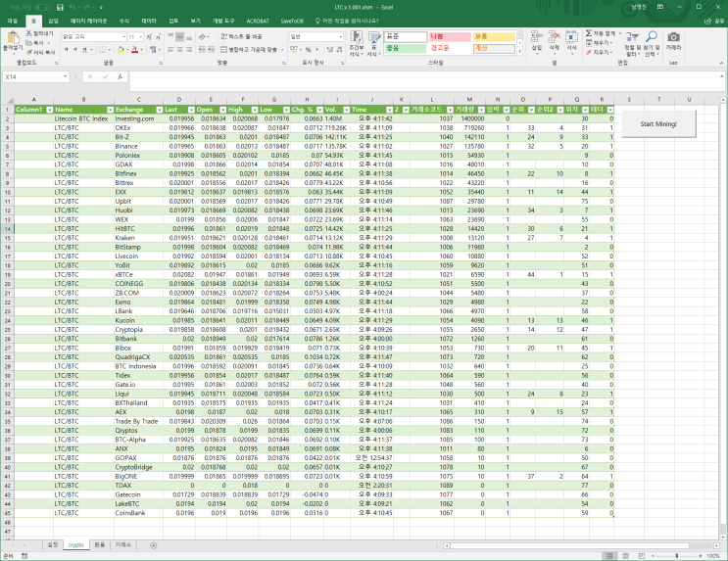Click the Save icon in title bar
728x561 pixels.
coord(60,8)
